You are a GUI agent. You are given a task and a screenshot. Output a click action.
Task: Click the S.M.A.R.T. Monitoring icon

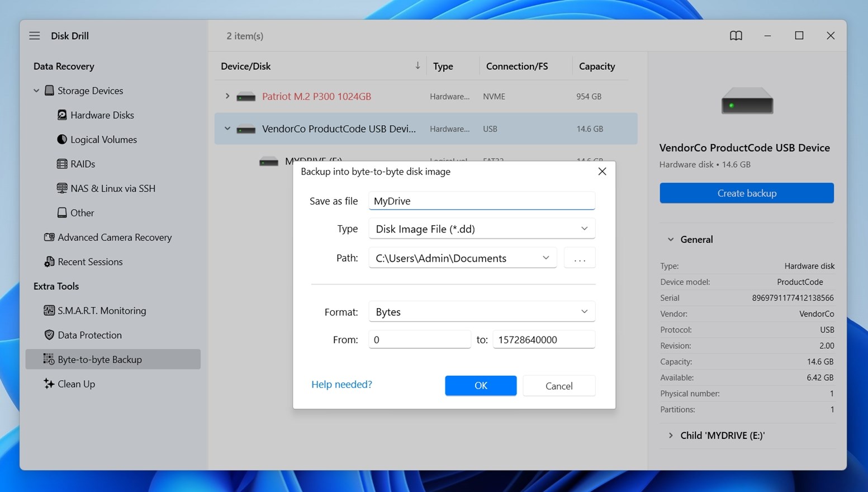pyautogui.click(x=49, y=310)
